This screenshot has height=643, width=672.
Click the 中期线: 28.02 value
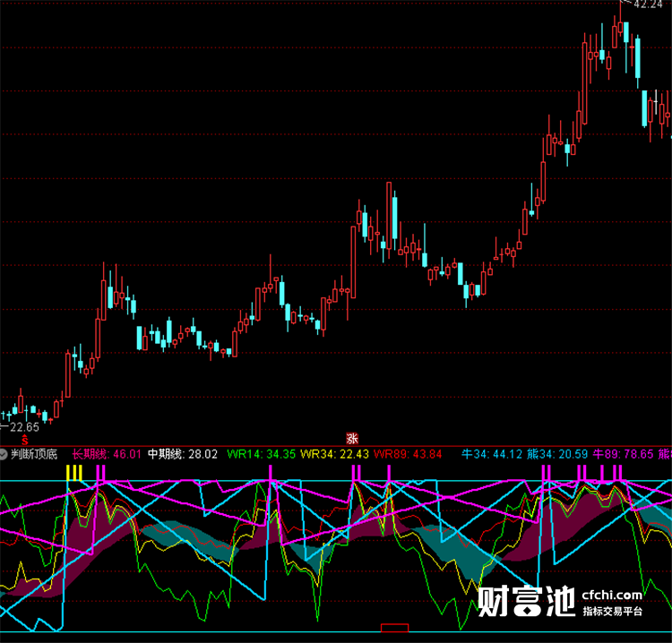pos(183,454)
